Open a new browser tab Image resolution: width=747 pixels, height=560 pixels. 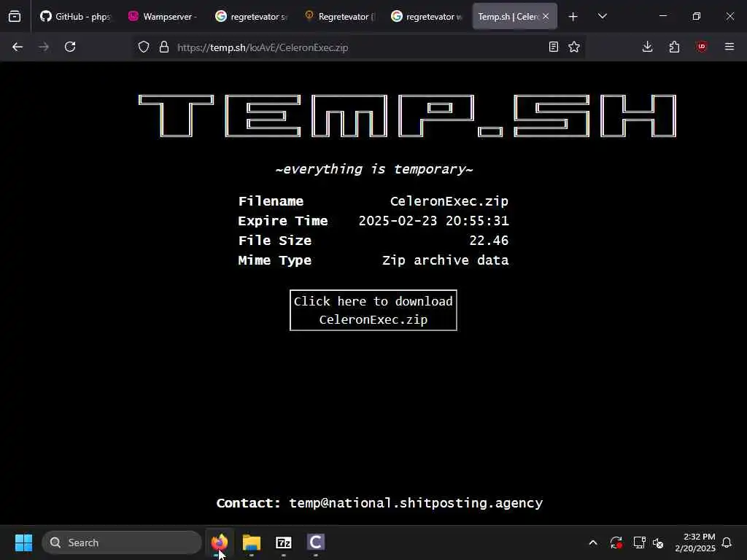[x=573, y=17]
